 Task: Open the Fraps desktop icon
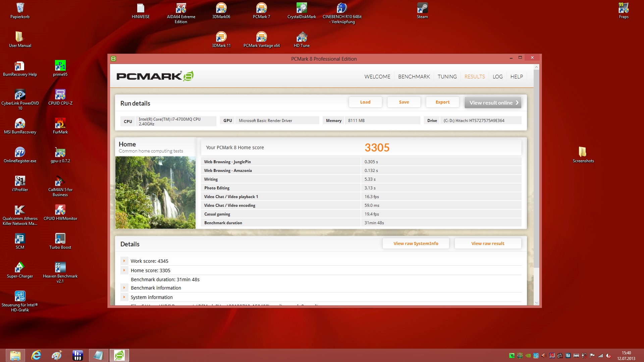pyautogui.click(x=624, y=11)
